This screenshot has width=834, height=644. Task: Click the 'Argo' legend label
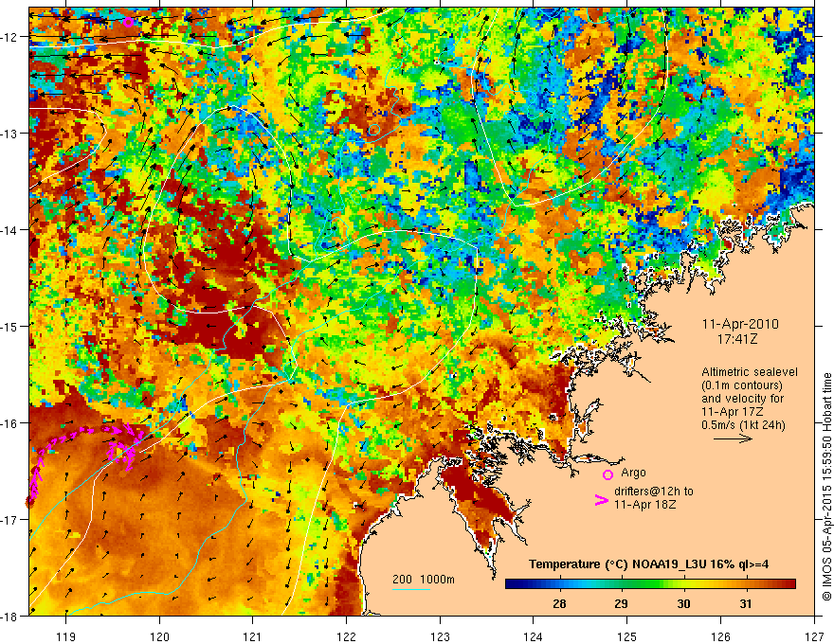click(x=633, y=473)
